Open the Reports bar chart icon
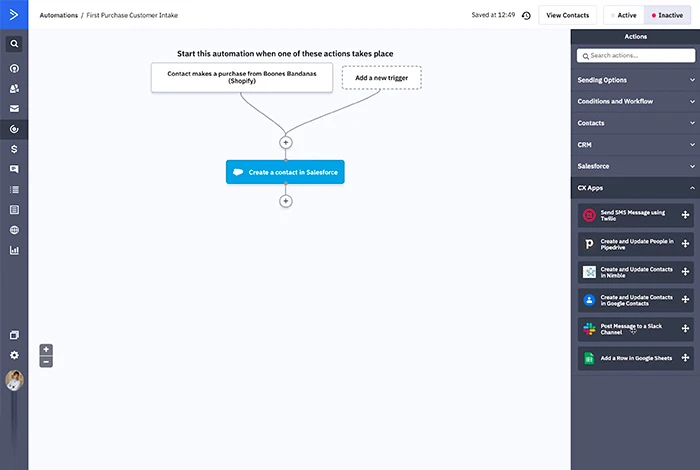Viewport: 700px width, 470px height. coord(14,250)
